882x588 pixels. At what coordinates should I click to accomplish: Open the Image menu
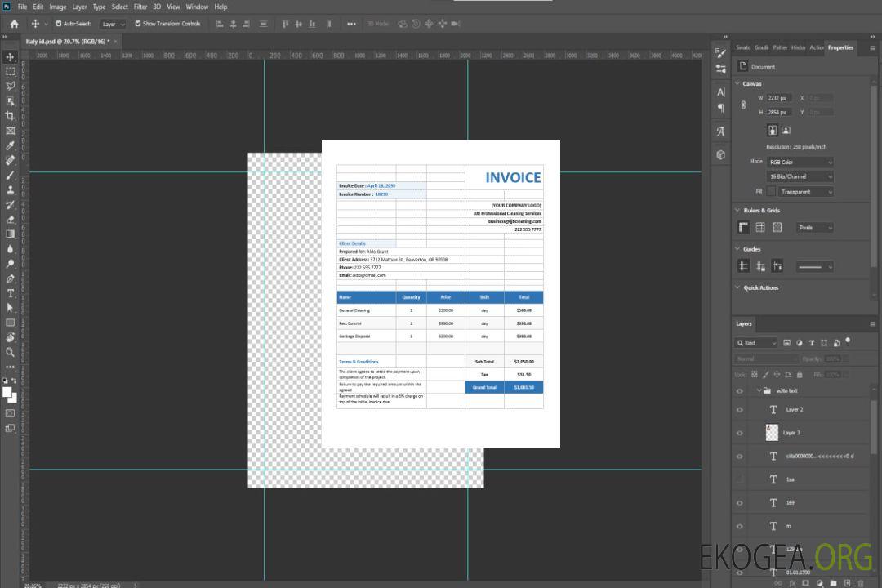[57, 7]
